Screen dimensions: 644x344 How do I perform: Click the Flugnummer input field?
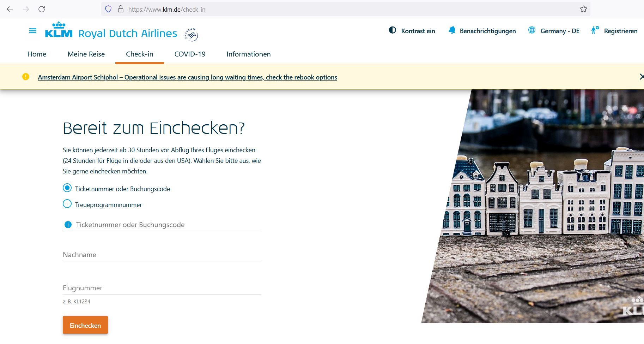(162, 288)
